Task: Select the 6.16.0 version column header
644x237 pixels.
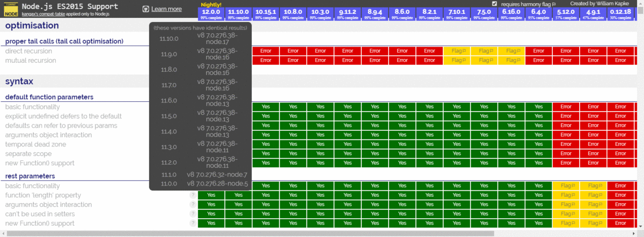Action: (x=511, y=14)
